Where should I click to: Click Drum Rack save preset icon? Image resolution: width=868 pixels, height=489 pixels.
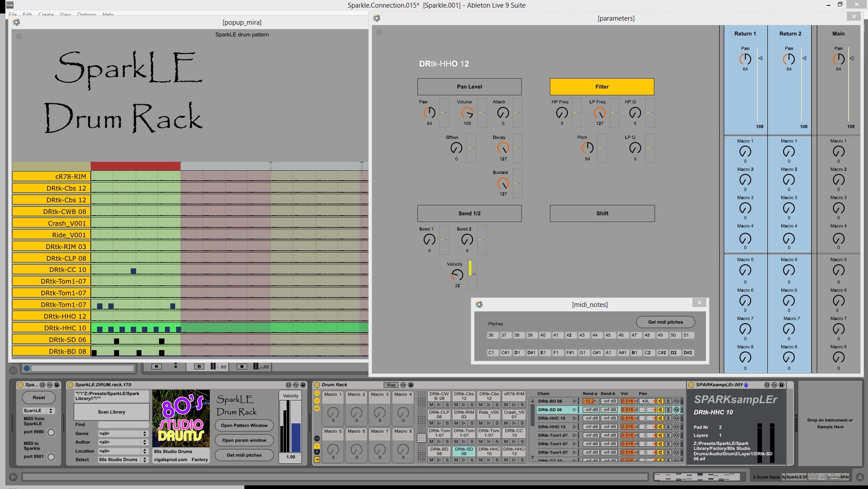pyautogui.click(x=411, y=385)
